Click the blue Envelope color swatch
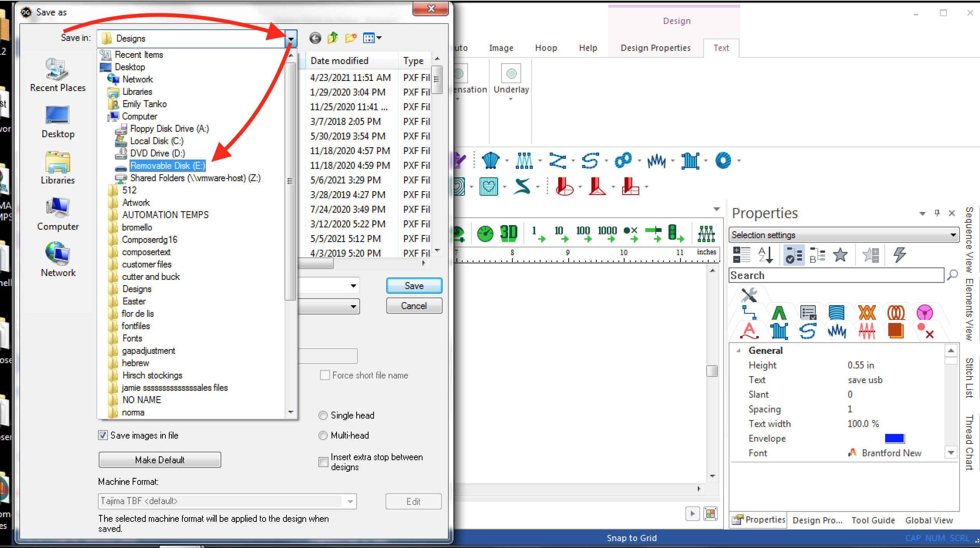This screenshot has width=980, height=548. pos(894,438)
